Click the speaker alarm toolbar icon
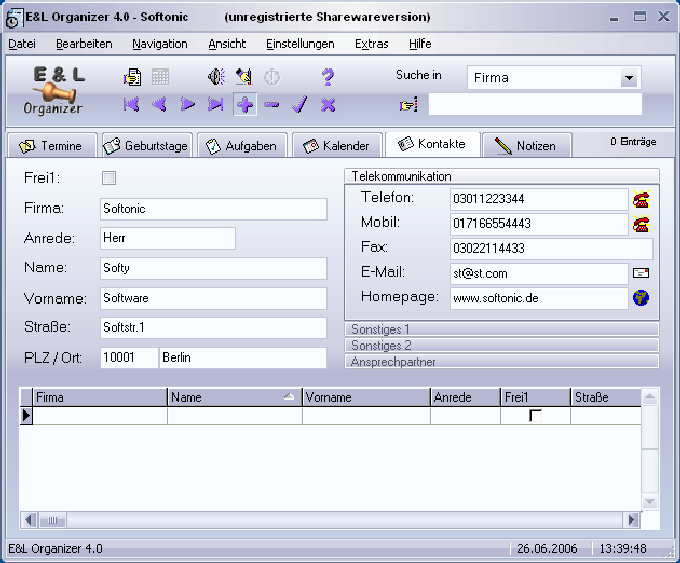Viewport: 680px width, 563px height. (x=216, y=77)
